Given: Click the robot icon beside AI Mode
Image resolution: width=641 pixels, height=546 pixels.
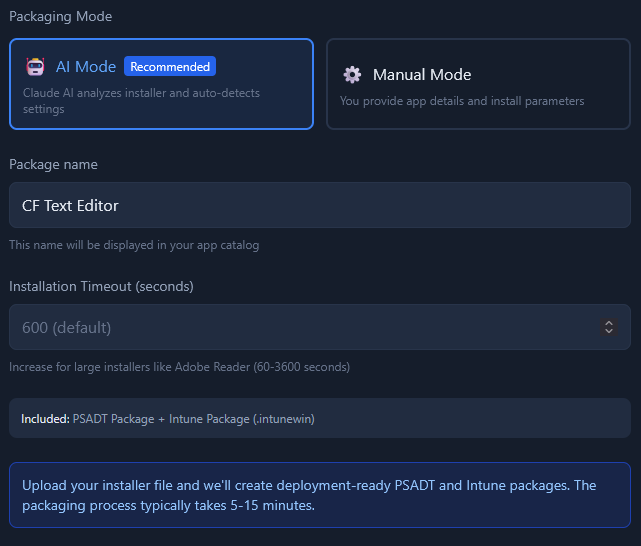Looking at the screenshot, I should click(35, 67).
